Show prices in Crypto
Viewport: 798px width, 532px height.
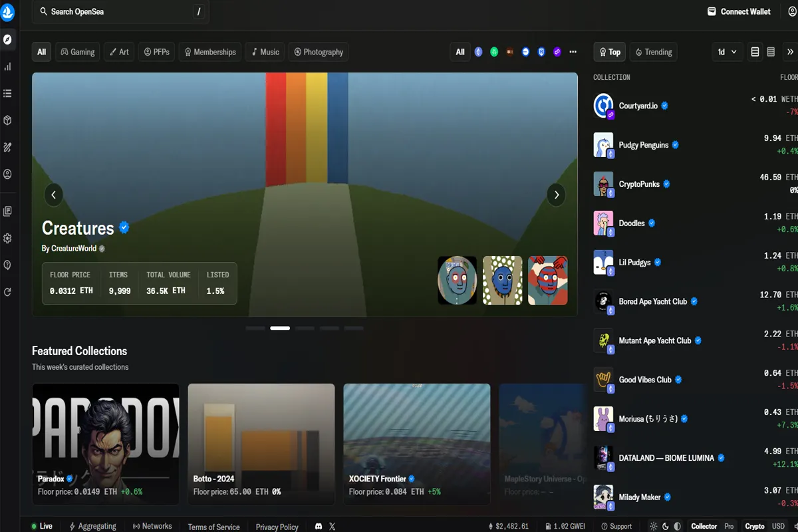pos(755,526)
